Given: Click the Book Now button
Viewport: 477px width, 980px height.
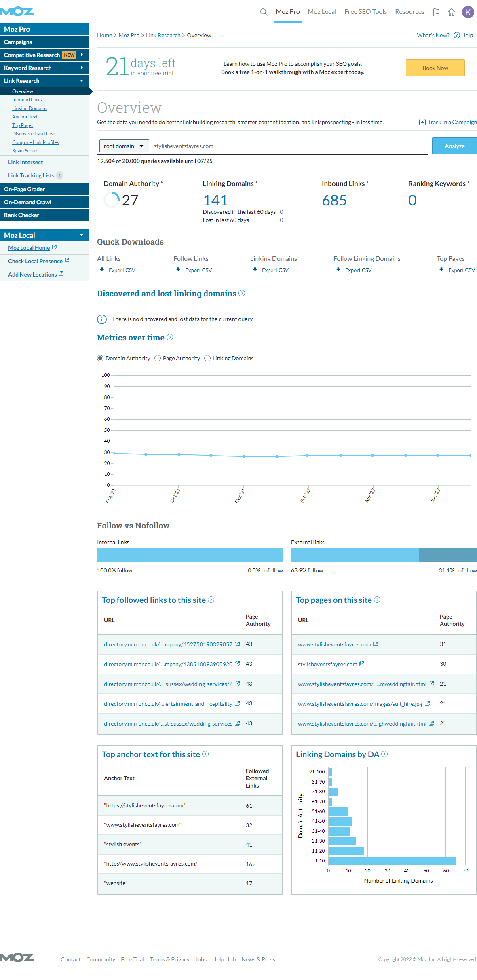Looking at the screenshot, I should point(435,68).
